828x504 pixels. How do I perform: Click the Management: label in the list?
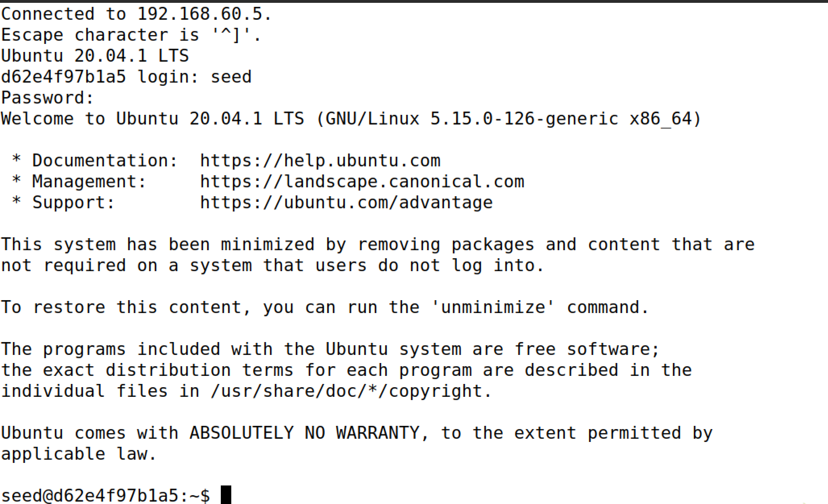tap(89, 182)
